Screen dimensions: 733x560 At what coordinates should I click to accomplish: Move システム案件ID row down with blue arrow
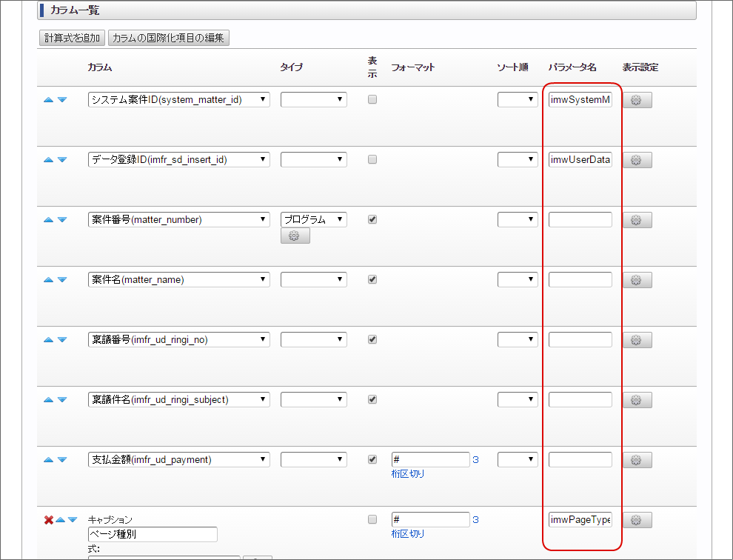[x=64, y=99]
